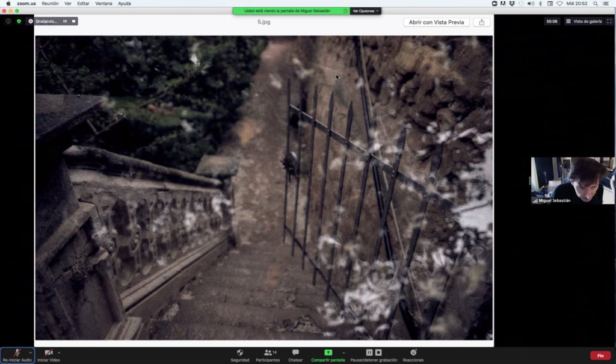Open the Reacciones emoji menu

coord(413,353)
